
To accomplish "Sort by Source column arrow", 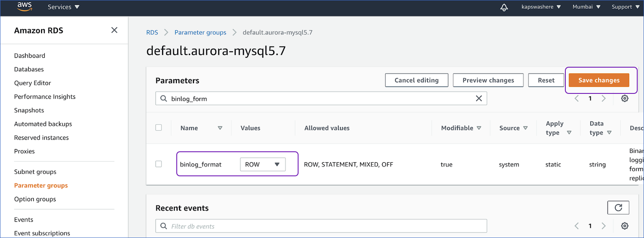I will click(525, 128).
